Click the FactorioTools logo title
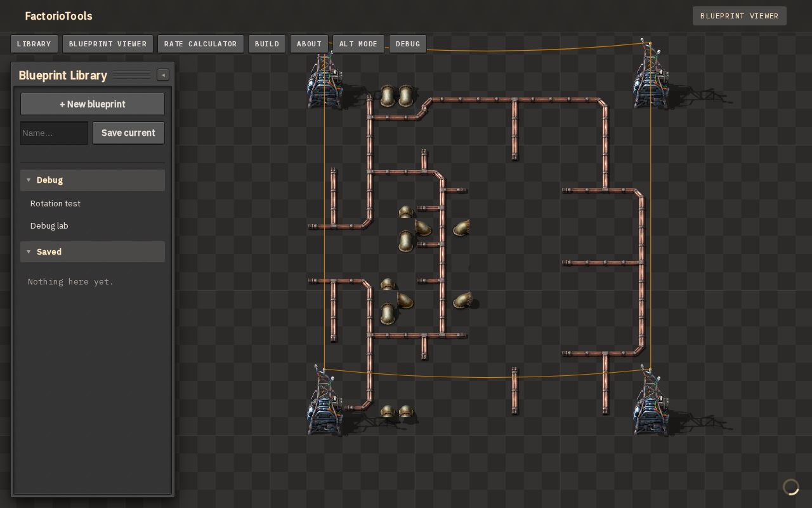Viewport: 812px width, 508px height. click(58, 16)
